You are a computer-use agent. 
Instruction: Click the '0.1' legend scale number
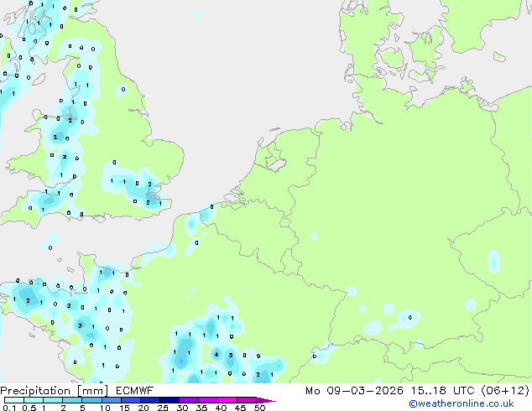[9, 408]
